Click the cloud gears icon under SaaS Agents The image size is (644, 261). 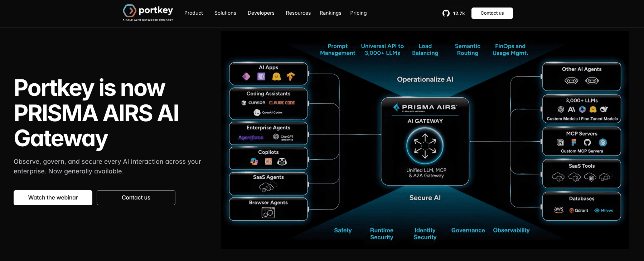[x=268, y=187]
